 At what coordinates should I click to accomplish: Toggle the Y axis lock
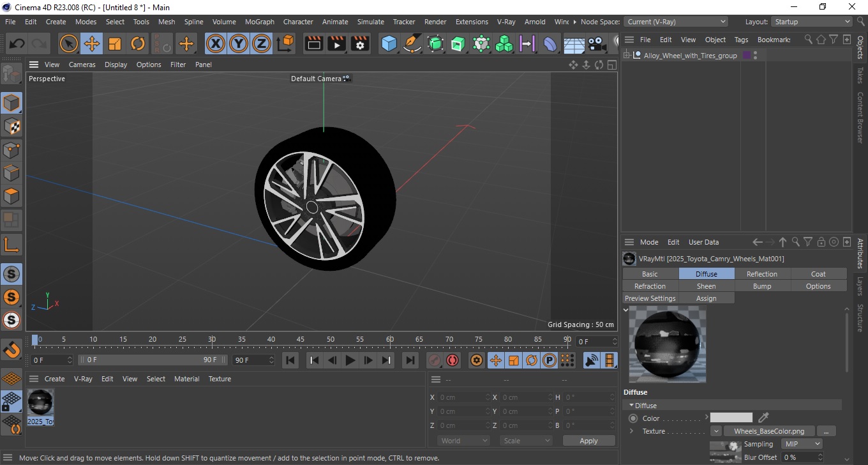(x=238, y=43)
